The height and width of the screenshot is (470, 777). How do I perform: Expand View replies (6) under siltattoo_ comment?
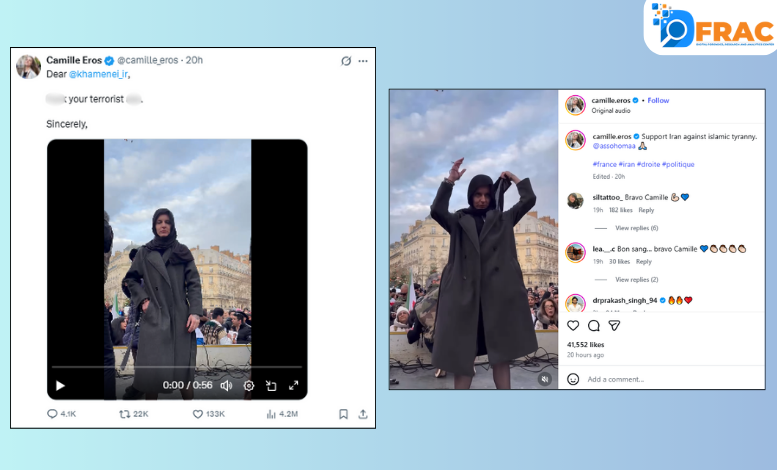click(636, 228)
